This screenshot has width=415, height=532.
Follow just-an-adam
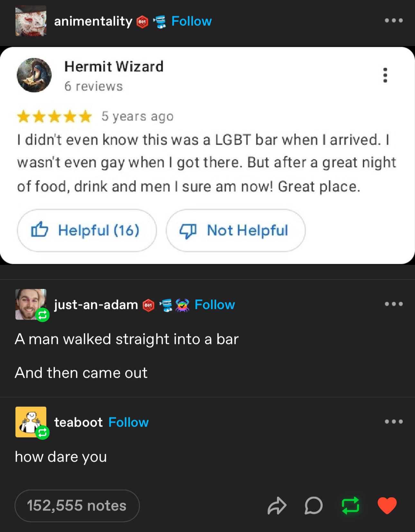pos(215,305)
